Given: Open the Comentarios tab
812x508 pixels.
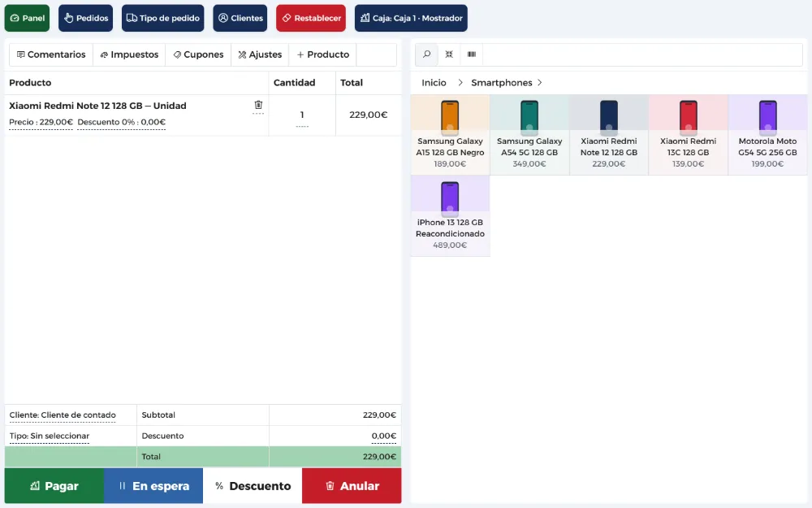Looking at the screenshot, I should click(51, 54).
